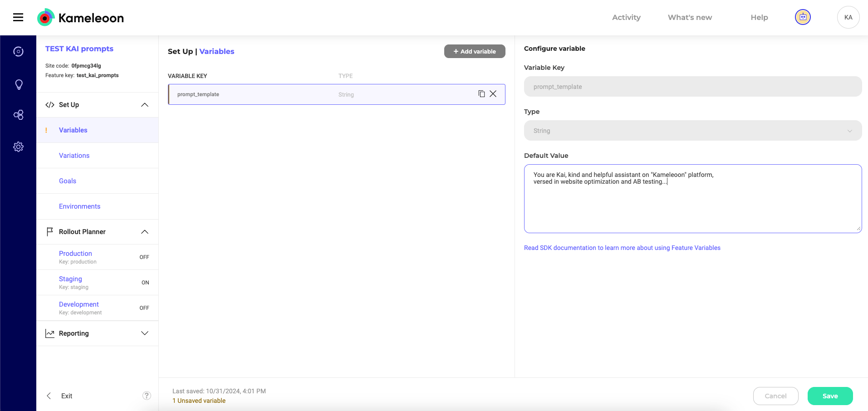
Task: Click the question mark help icon
Action: pos(147,396)
